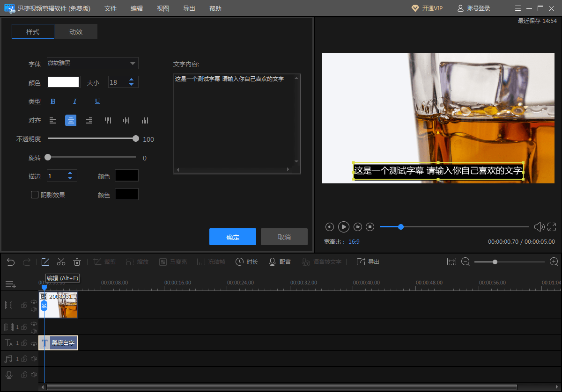Open the 导出 menu in menu bar
This screenshot has height=392, width=562.
pyautogui.click(x=189, y=8)
